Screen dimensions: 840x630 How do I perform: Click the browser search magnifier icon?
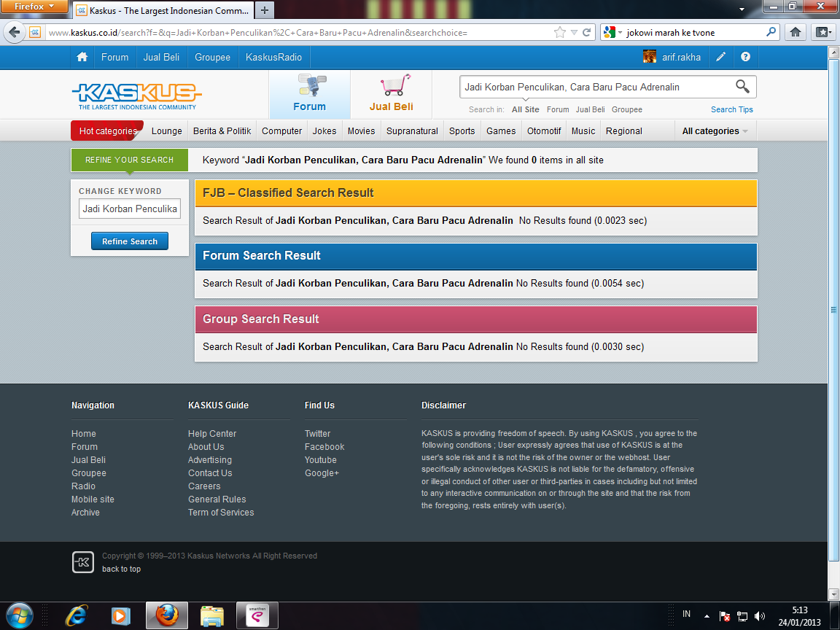[x=771, y=32]
